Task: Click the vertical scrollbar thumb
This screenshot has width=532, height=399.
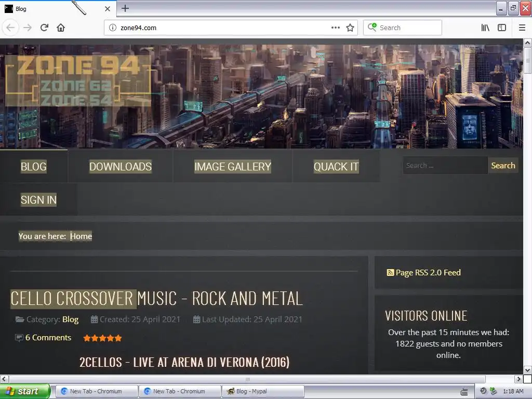Action: tap(527, 60)
